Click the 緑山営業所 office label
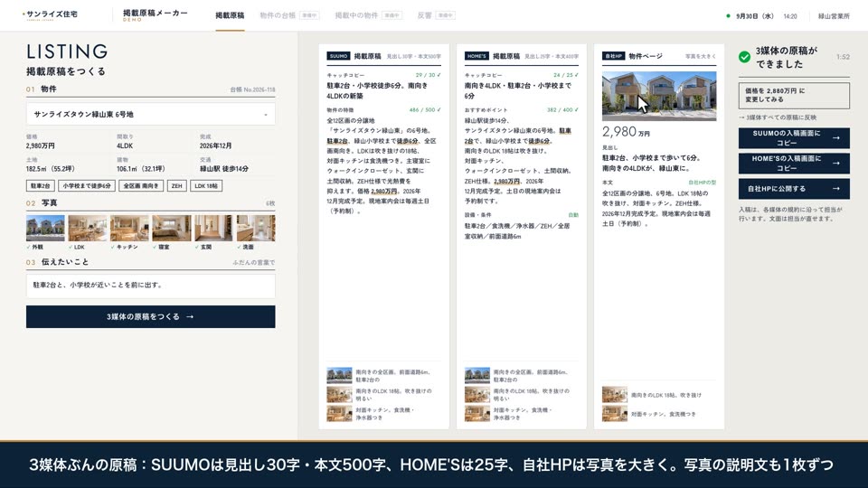The height and width of the screenshot is (488, 868). point(834,16)
